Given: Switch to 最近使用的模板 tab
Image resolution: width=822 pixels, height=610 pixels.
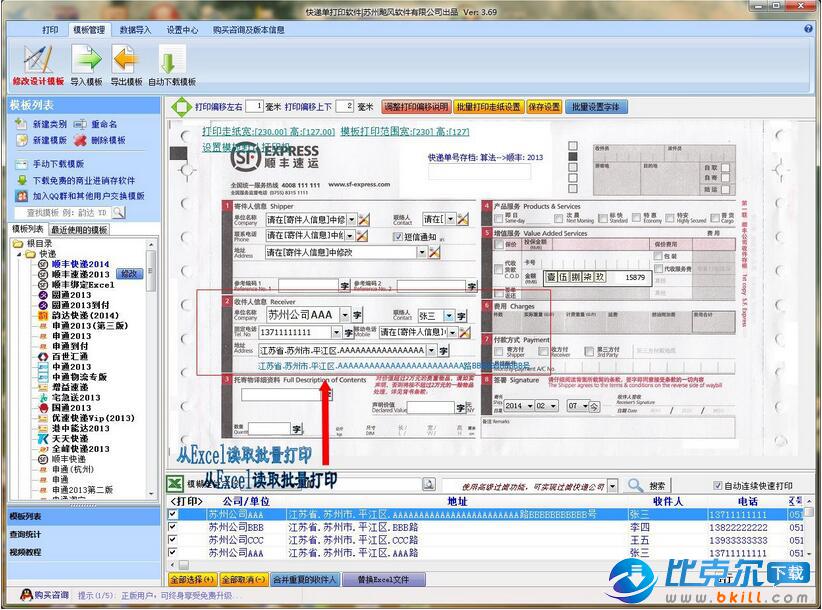Looking at the screenshot, I should pos(79,230).
